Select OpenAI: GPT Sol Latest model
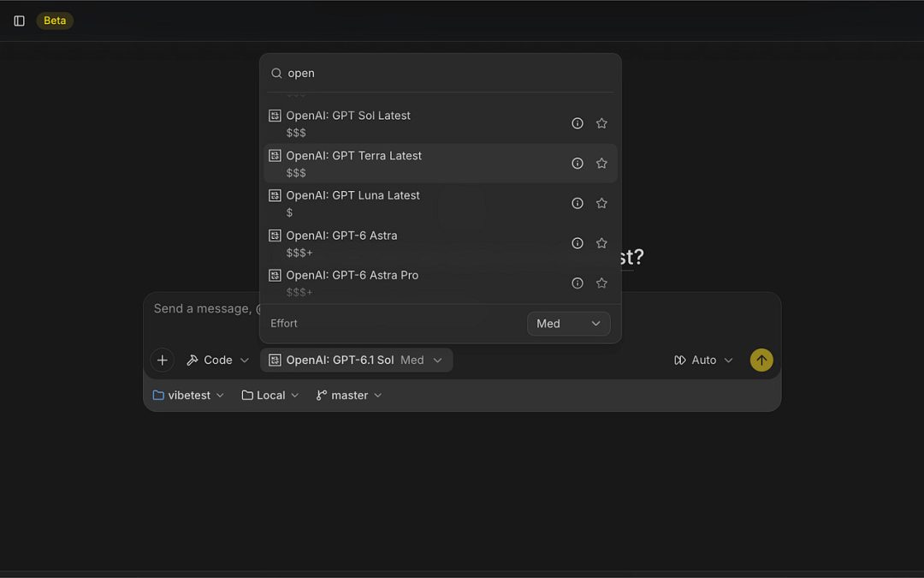Image resolution: width=924 pixels, height=578 pixels. point(441,123)
